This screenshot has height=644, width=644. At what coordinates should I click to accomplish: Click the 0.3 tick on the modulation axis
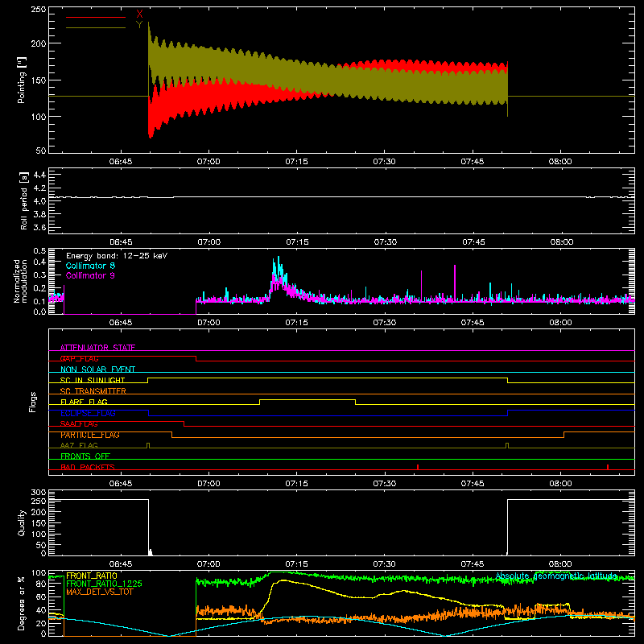click(x=39, y=275)
